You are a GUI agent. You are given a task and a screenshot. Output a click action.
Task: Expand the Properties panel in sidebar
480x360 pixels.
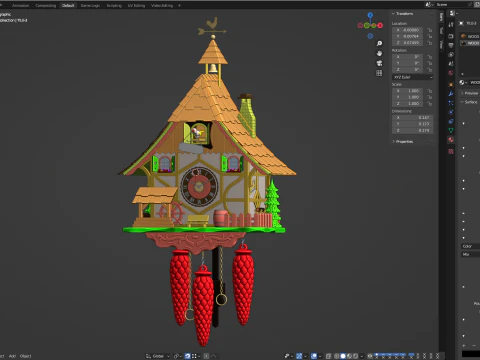click(x=403, y=142)
